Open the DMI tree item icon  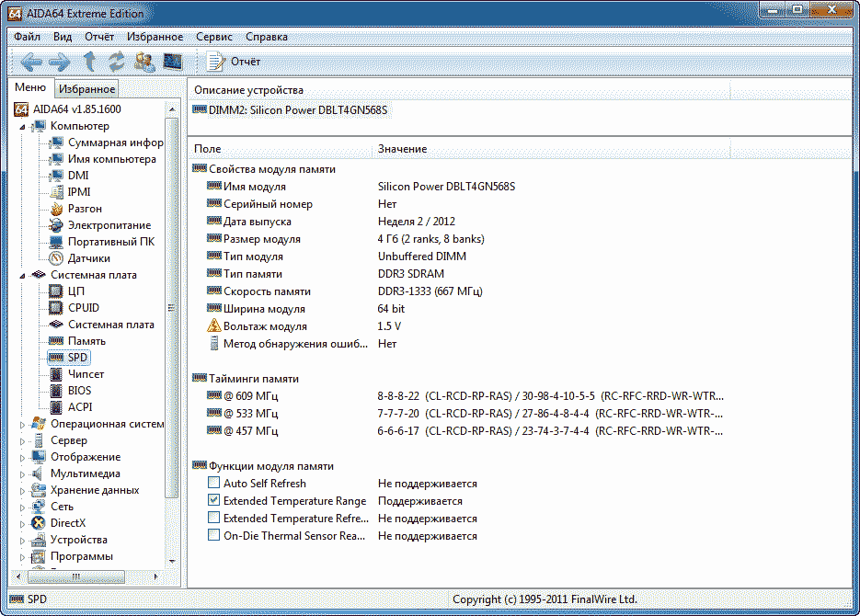(x=56, y=176)
